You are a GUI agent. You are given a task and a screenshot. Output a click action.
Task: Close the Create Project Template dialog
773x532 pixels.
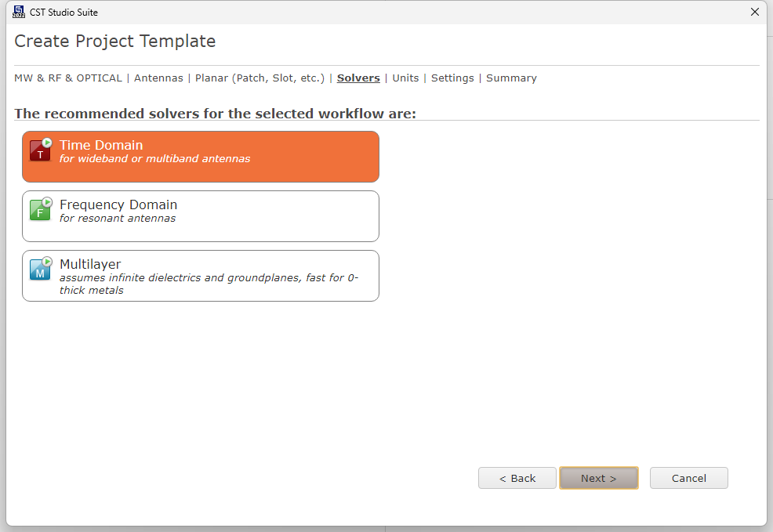click(755, 12)
